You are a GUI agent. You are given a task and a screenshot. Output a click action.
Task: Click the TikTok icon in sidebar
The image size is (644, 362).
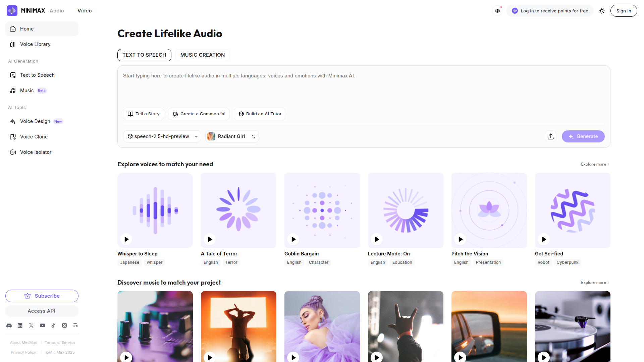point(53,325)
